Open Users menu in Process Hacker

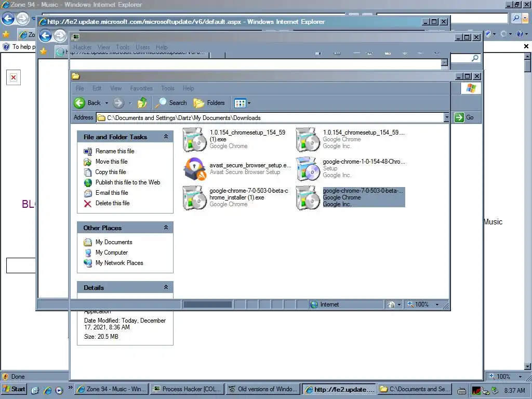pos(142,47)
